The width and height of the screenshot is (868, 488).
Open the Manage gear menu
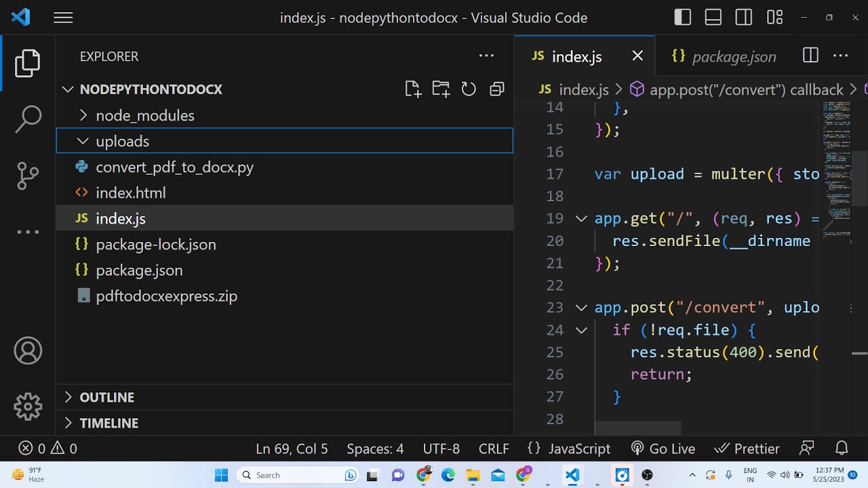28,407
